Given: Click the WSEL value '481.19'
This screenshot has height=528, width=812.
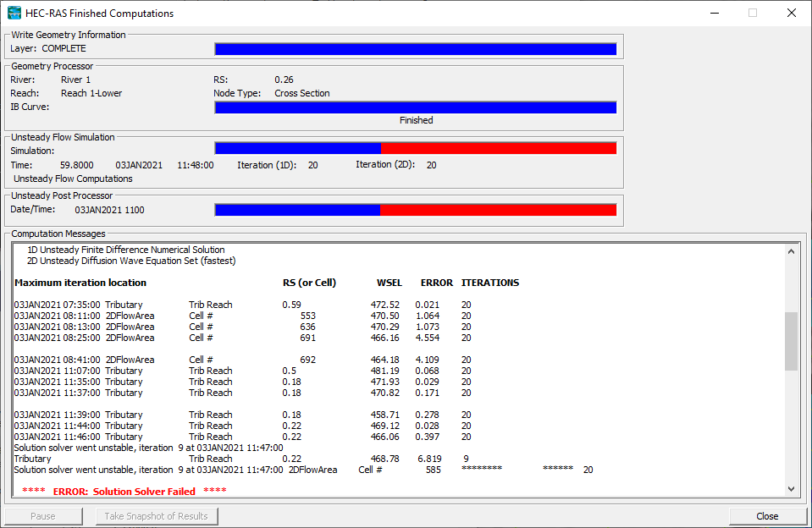Looking at the screenshot, I should point(384,371).
